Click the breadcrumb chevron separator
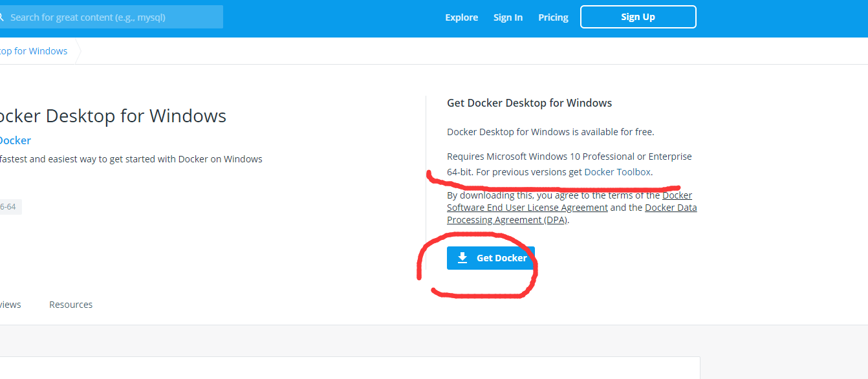Screen dimensions: 868x379 point(78,51)
